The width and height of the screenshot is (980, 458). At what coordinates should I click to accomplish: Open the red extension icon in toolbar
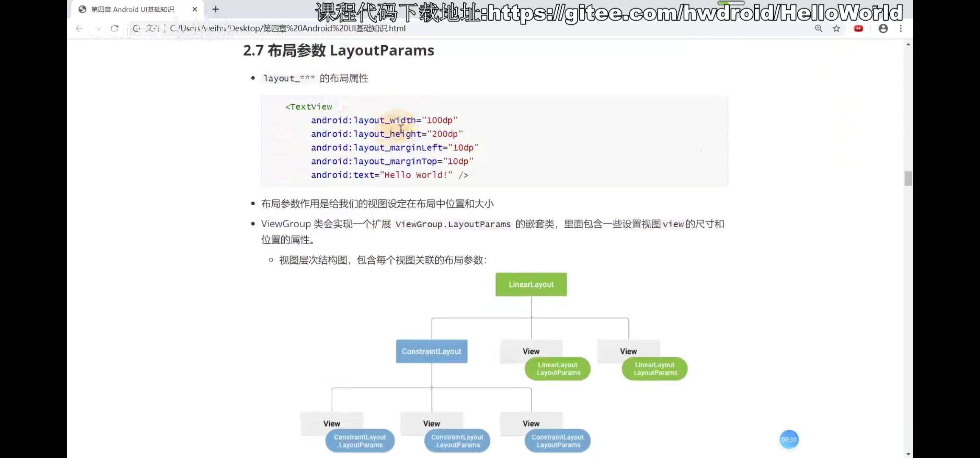[x=859, y=28]
